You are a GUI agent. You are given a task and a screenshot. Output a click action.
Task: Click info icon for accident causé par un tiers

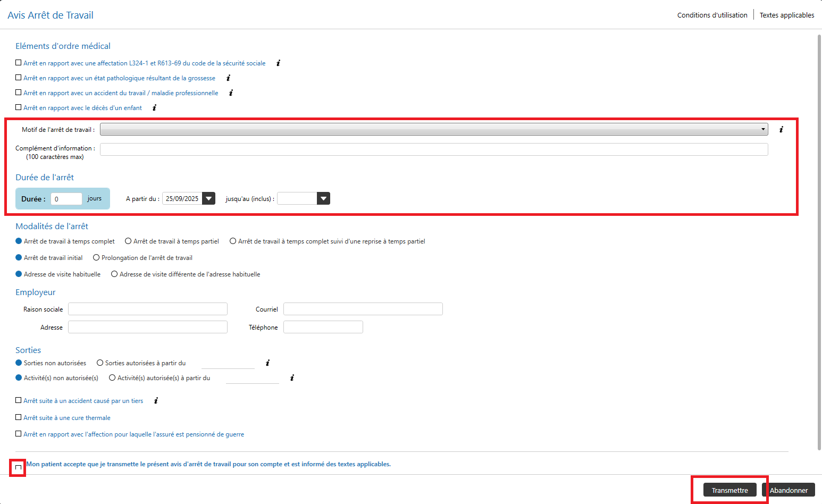point(156,401)
